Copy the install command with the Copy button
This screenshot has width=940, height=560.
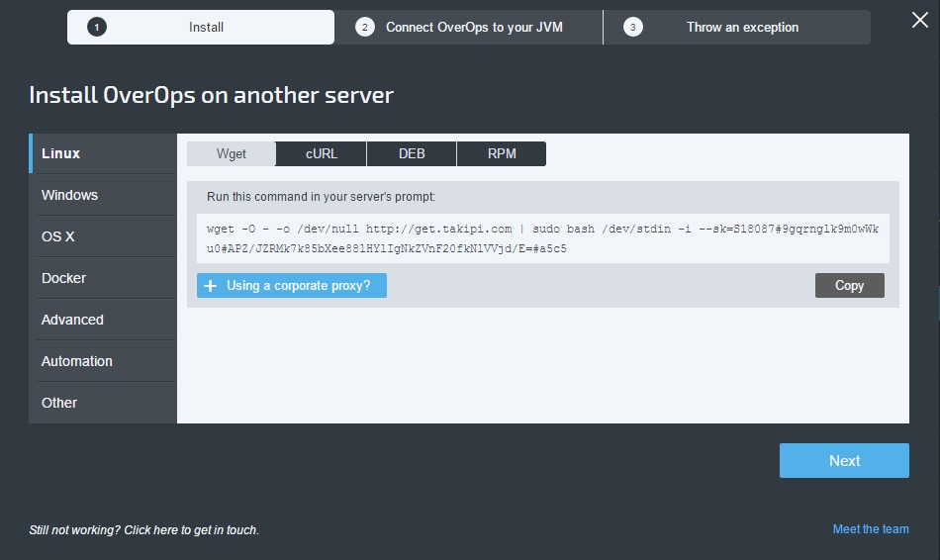tap(850, 285)
